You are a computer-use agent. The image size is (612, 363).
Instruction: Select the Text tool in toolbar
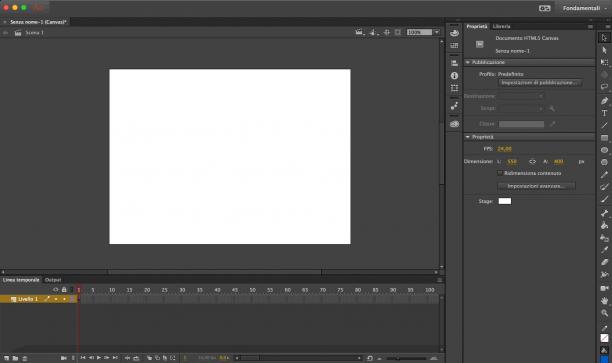tap(604, 113)
